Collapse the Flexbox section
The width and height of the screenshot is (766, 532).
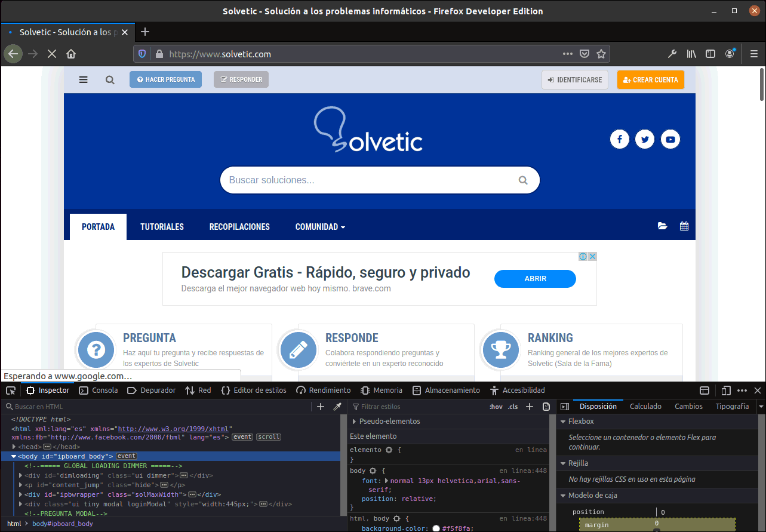point(563,422)
